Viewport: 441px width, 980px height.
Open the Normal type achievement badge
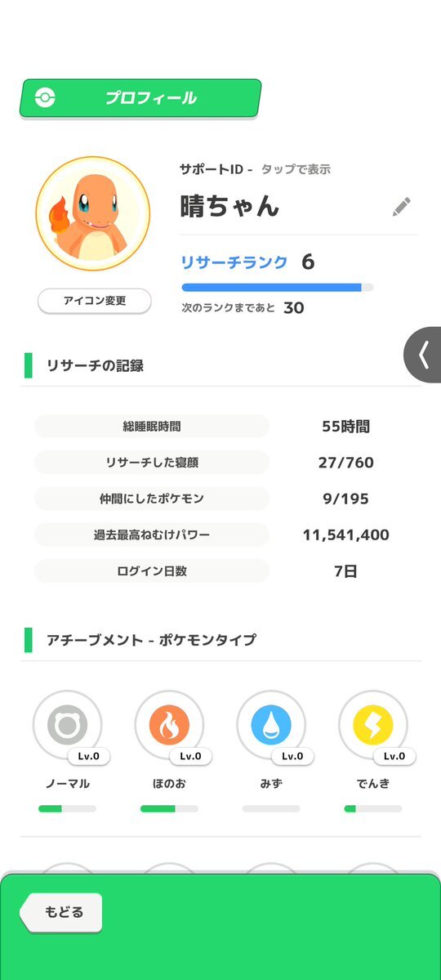(68, 725)
